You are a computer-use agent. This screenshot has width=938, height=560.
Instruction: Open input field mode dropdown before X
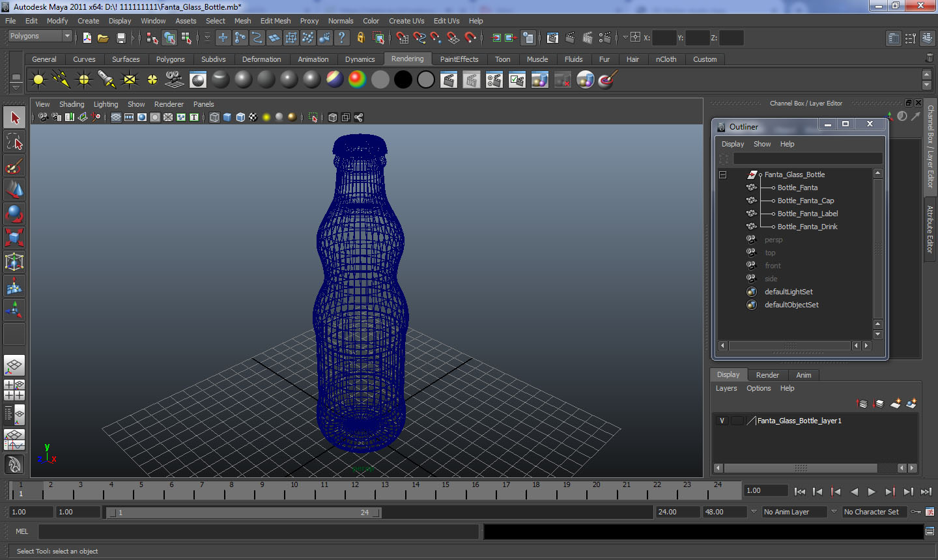(625, 37)
